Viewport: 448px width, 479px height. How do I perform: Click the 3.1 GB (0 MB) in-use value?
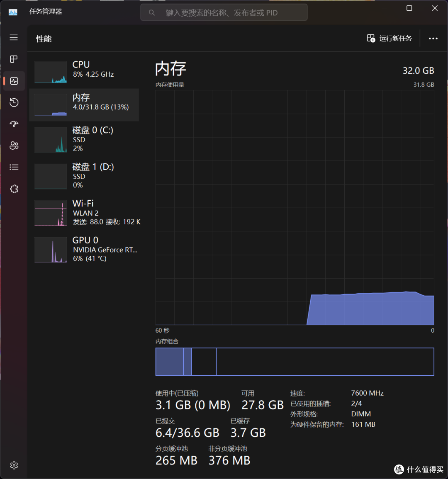click(193, 405)
